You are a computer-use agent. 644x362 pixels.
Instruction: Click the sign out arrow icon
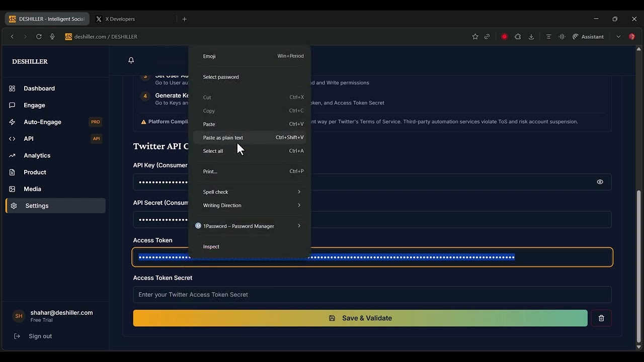(17, 336)
